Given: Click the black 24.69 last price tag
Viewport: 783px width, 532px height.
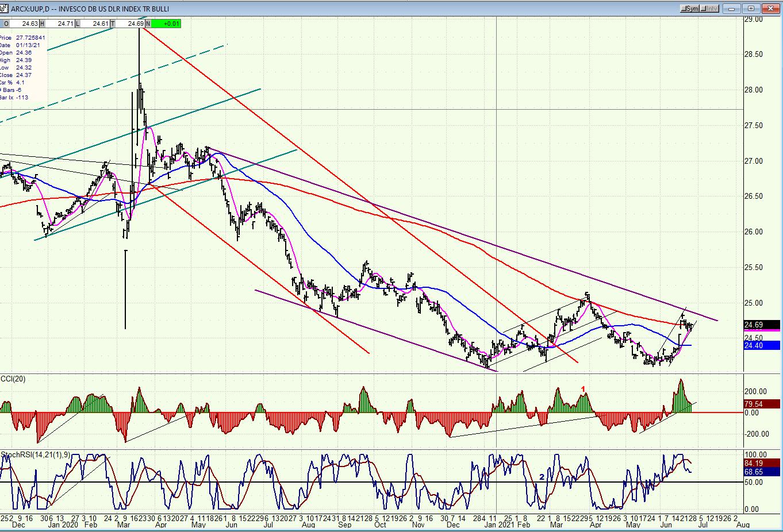Looking at the screenshot, I should click(x=762, y=325).
